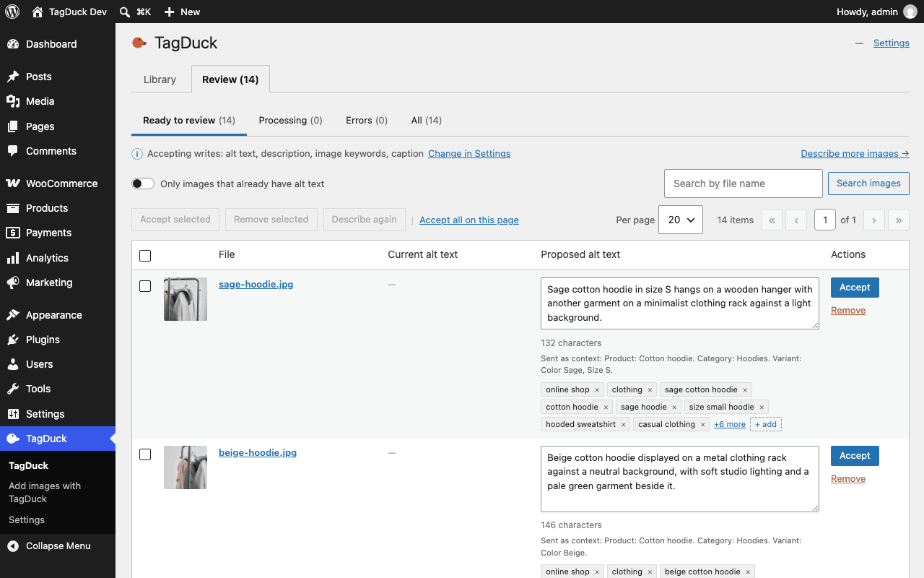924x578 pixels.
Task: Jump to the last page arrow
Action: tap(899, 220)
